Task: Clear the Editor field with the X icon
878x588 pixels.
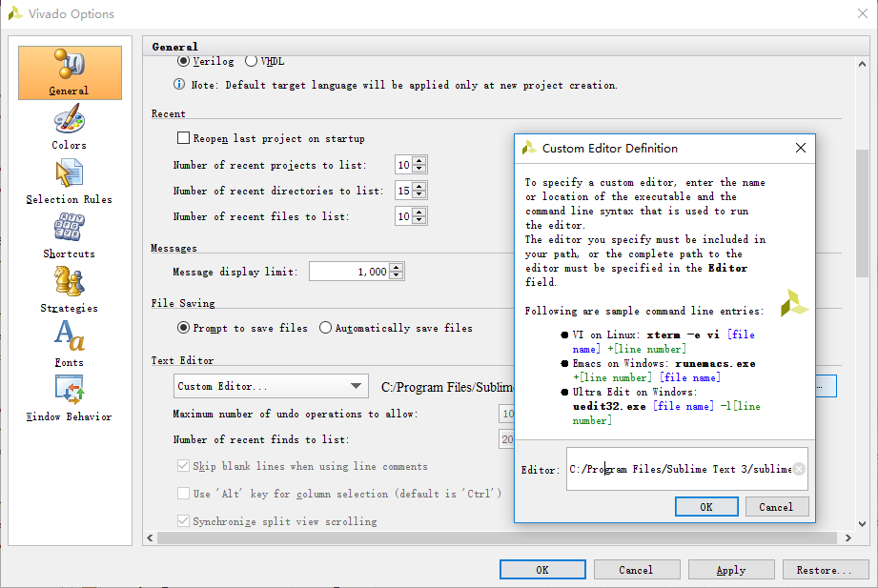Action: click(799, 469)
